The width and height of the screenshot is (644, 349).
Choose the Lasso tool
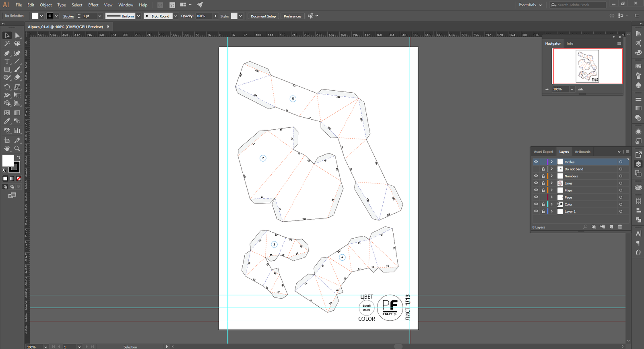[x=17, y=44]
